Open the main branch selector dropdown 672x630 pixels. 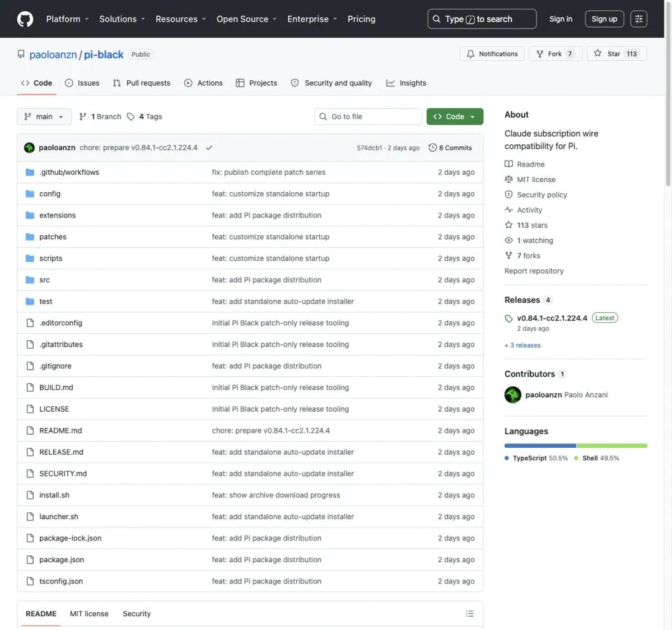click(44, 116)
